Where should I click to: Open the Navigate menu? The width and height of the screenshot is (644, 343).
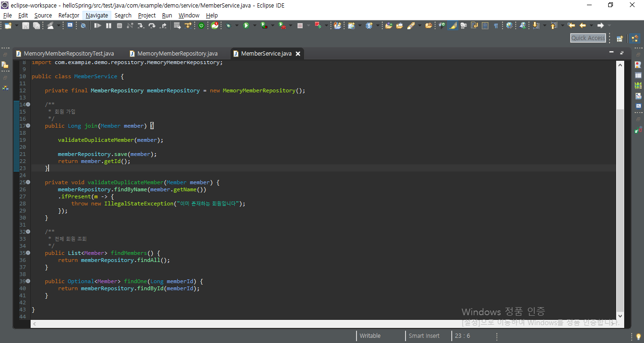click(97, 15)
